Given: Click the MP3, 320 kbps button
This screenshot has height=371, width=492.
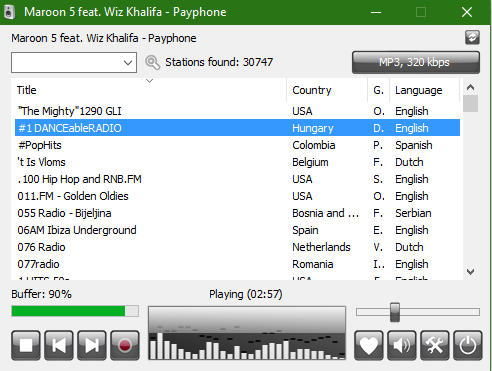Looking at the screenshot, I should point(416,62).
